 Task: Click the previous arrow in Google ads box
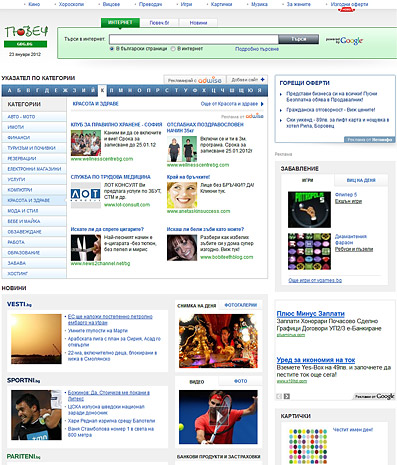279,396
